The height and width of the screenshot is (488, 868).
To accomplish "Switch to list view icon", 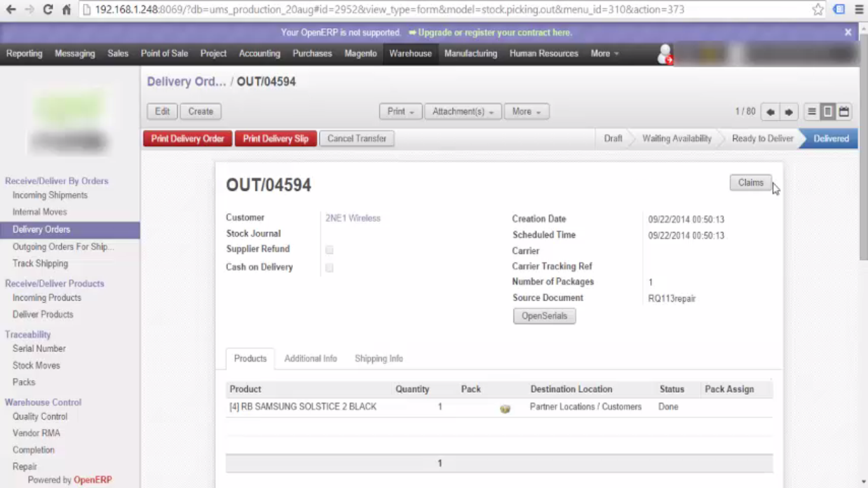I will coord(811,112).
